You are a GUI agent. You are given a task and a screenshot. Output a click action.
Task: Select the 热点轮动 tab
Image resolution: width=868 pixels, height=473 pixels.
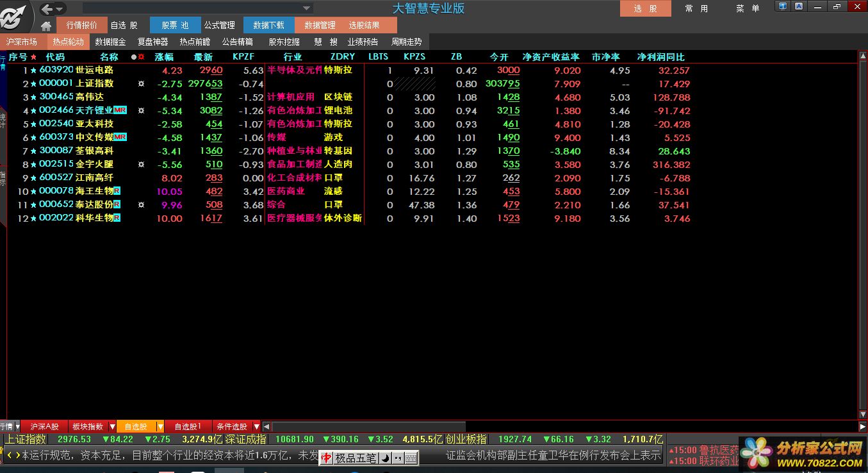(x=69, y=42)
